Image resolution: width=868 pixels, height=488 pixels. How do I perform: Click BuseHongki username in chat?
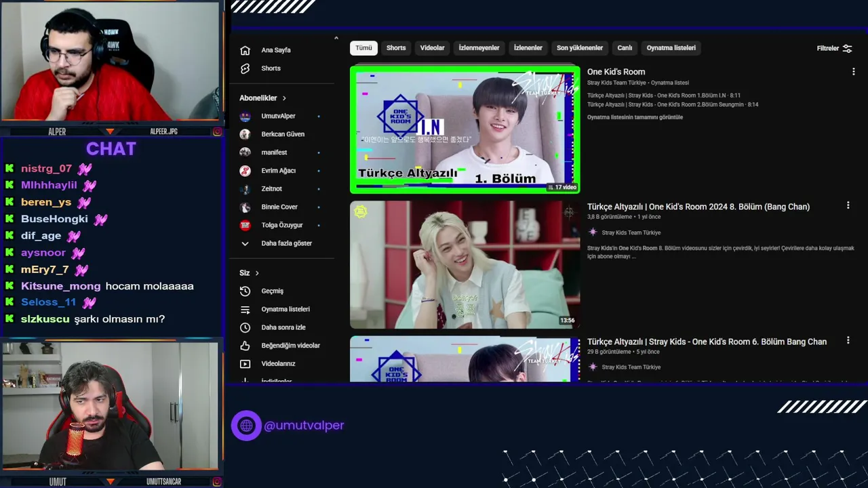pyautogui.click(x=54, y=219)
